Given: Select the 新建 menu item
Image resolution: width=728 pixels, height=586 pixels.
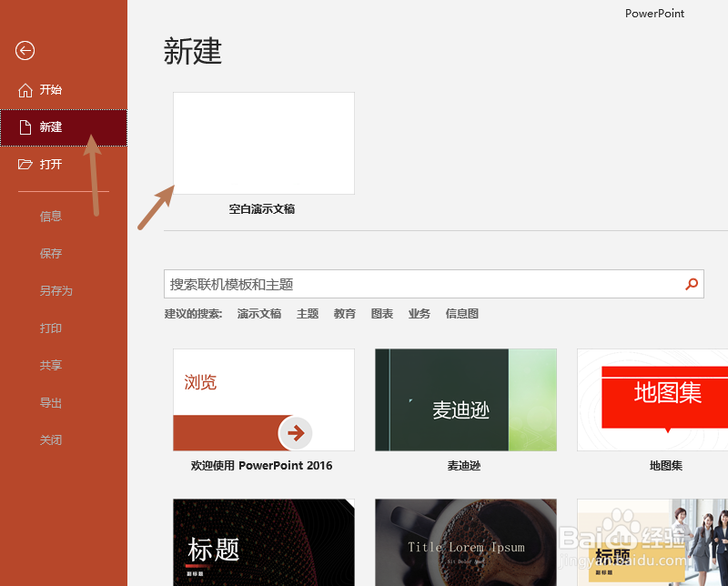Looking at the screenshot, I should tap(64, 127).
